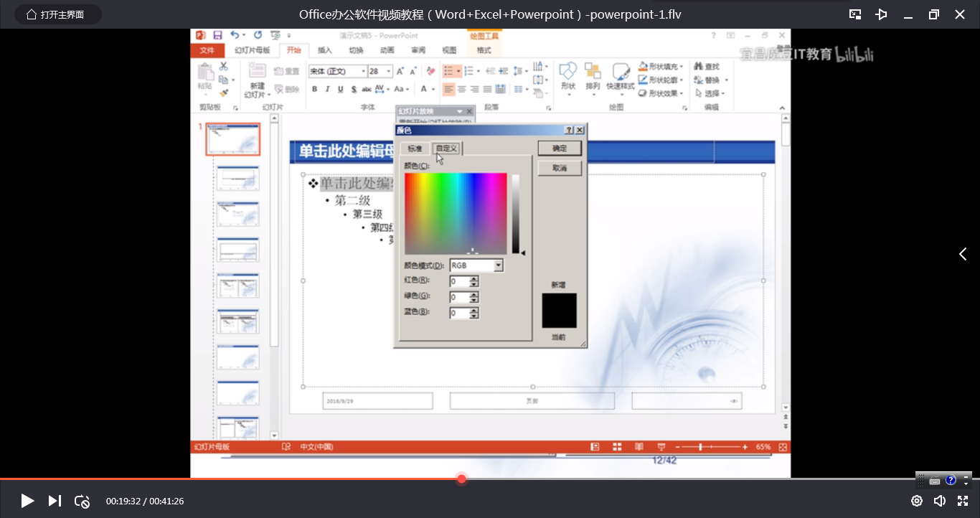Click the Format Painter brush icon
Viewport: 980px width, 518px height.
coord(224,93)
